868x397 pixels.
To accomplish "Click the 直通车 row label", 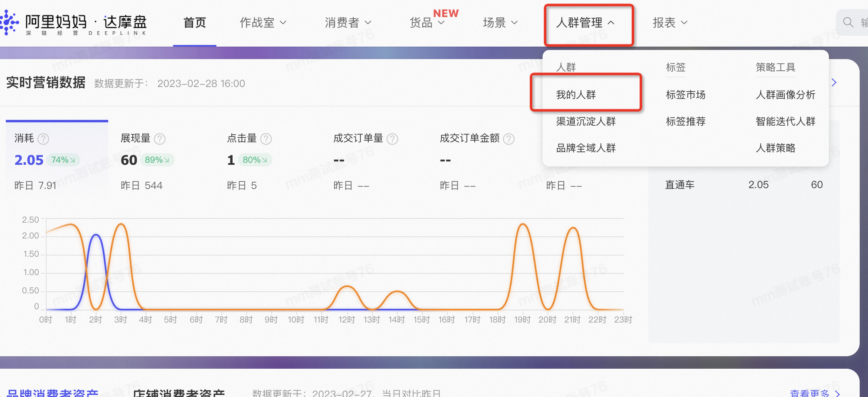I will click(680, 185).
